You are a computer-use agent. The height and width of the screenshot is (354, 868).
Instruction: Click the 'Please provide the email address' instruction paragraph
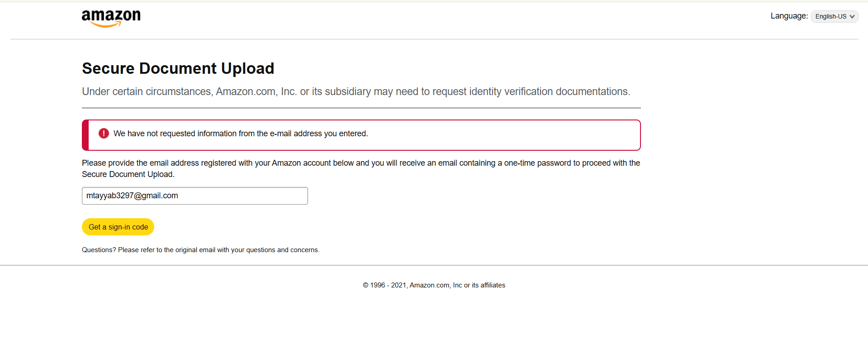click(361, 168)
